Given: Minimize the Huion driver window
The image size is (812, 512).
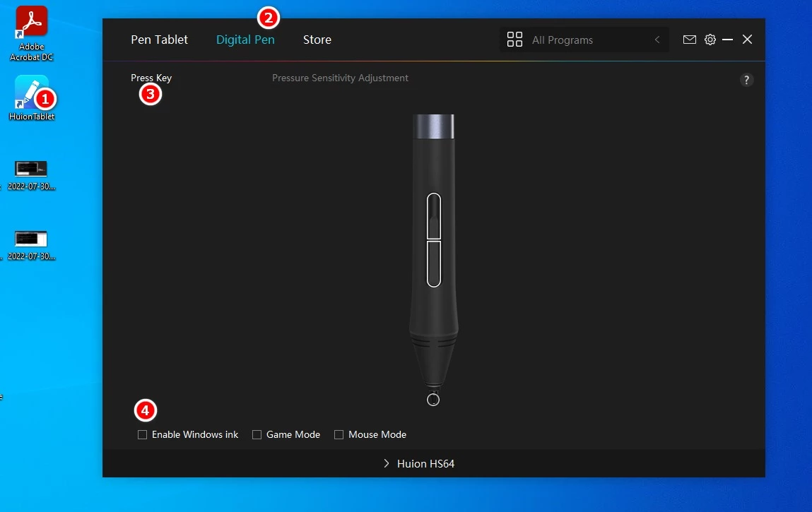Looking at the screenshot, I should pos(728,40).
